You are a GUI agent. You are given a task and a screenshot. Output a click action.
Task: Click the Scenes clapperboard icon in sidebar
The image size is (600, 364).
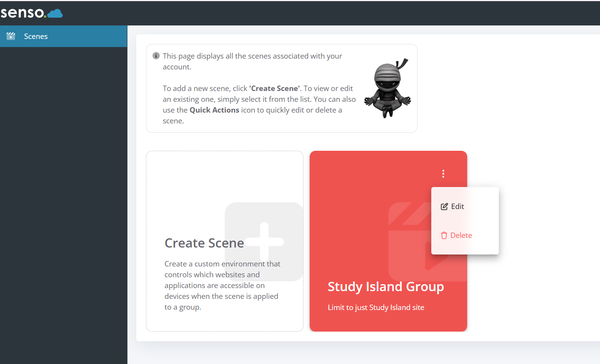(x=11, y=36)
